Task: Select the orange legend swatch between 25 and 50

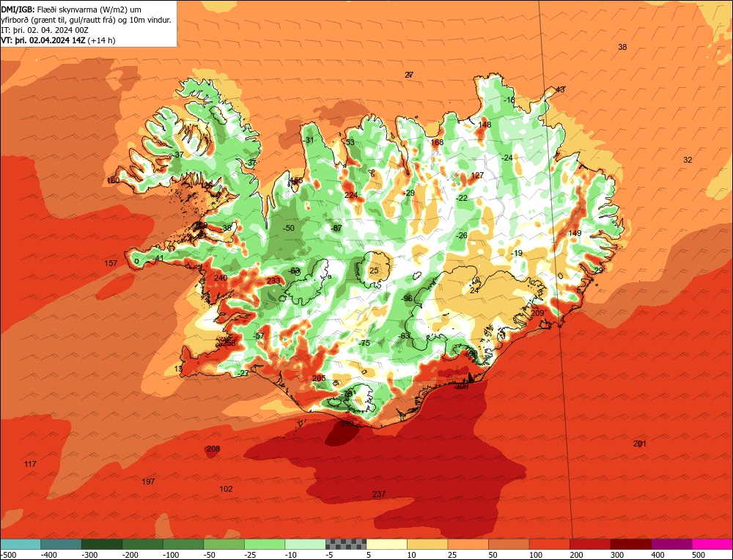Action: [468, 544]
